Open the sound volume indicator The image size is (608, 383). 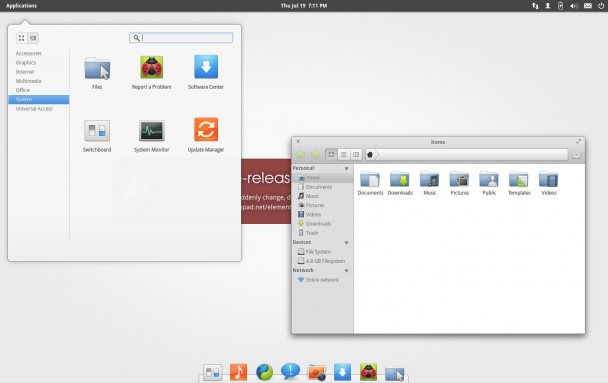pos(574,6)
